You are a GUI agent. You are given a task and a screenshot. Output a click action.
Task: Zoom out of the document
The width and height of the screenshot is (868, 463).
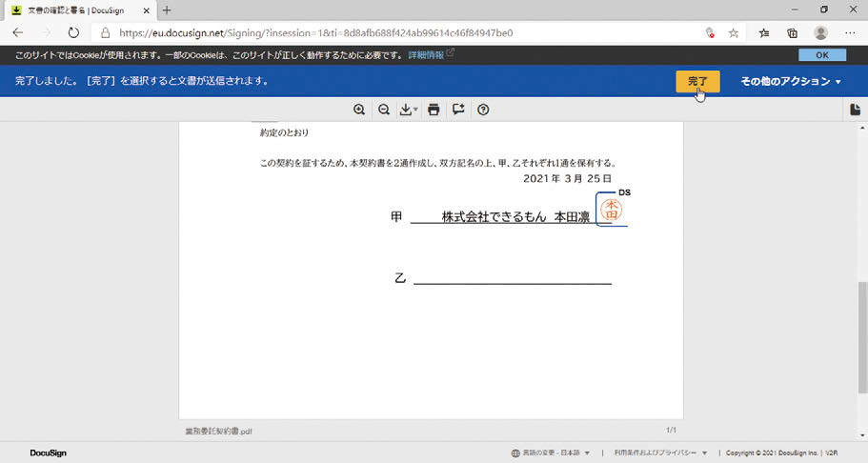(384, 110)
